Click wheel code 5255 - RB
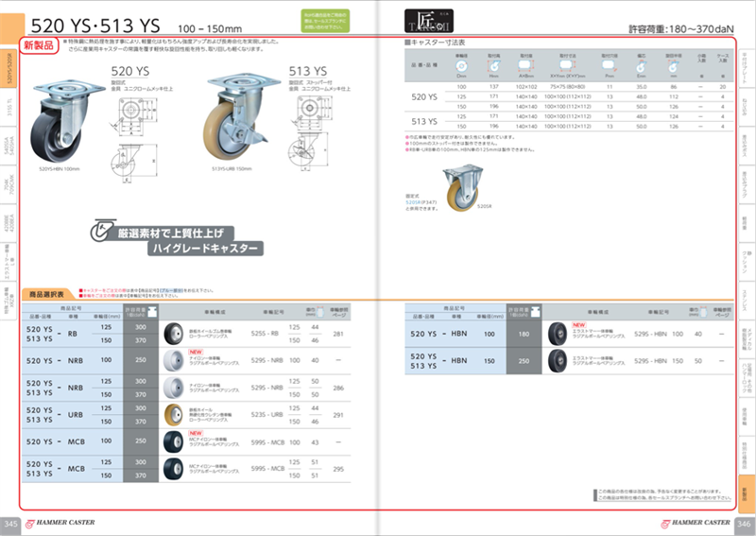The height and width of the screenshot is (536, 756). tap(265, 334)
